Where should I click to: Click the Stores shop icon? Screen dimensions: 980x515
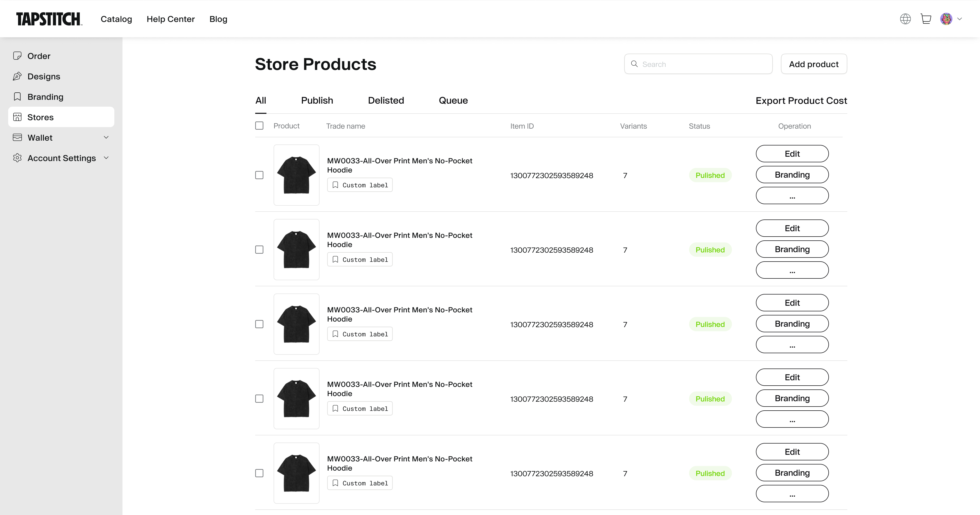(x=17, y=117)
